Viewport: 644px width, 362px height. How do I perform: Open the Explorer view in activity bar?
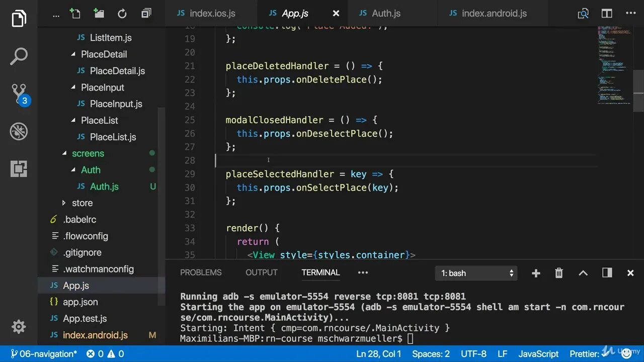coord(19,19)
